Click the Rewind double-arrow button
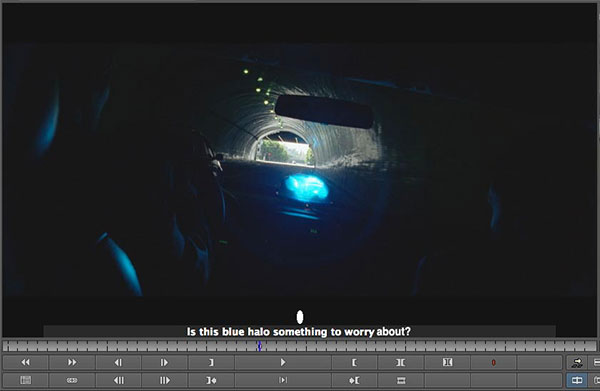This screenshot has width=600, height=391. pyautogui.click(x=26, y=362)
